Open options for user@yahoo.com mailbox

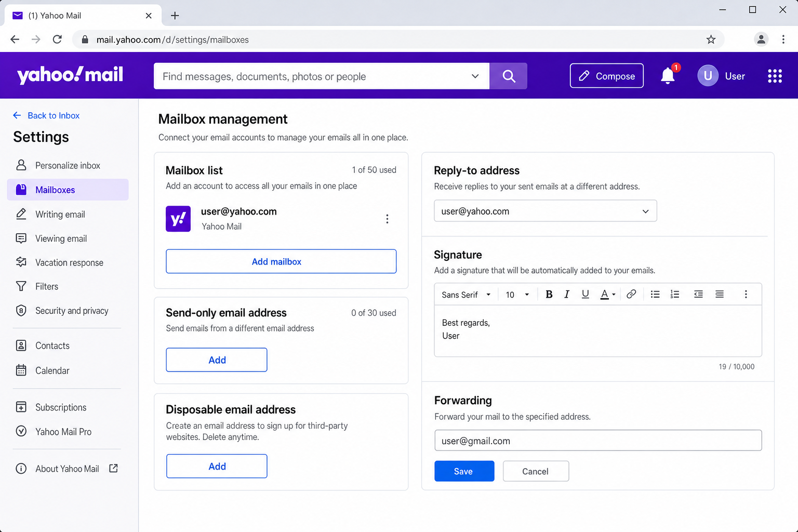(387, 219)
